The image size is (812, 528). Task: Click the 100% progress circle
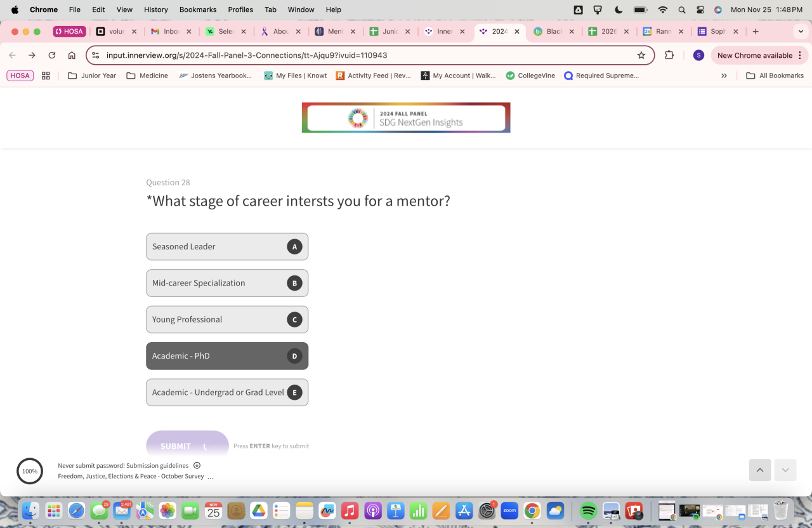point(30,471)
